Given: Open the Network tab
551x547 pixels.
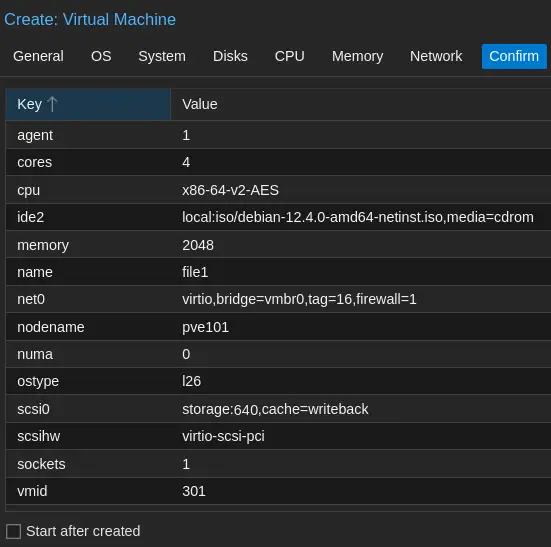Looking at the screenshot, I should (436, 56).
